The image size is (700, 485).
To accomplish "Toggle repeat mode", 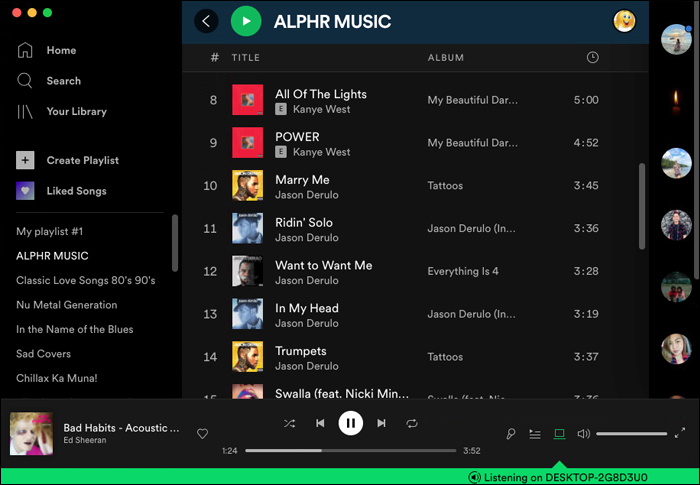I will pos(412,423).
